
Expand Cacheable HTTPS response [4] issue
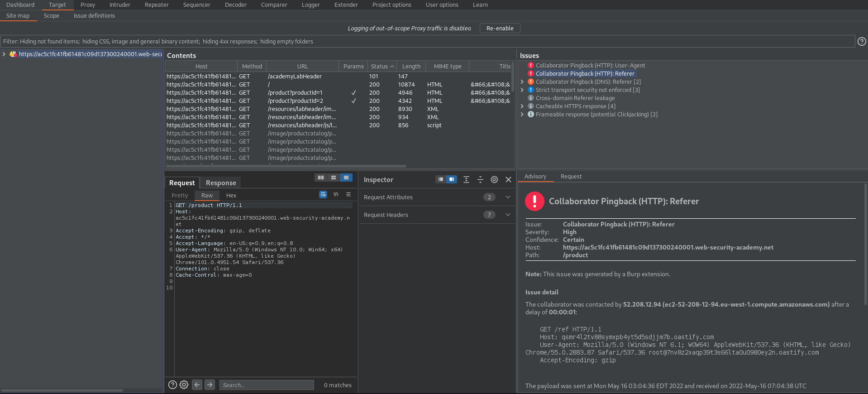522,106
